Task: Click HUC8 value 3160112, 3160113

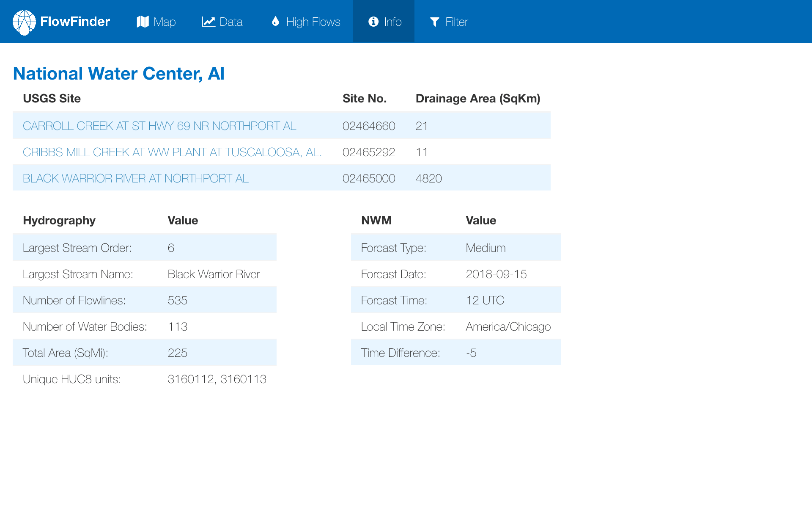Action: [x=217, y=379]
